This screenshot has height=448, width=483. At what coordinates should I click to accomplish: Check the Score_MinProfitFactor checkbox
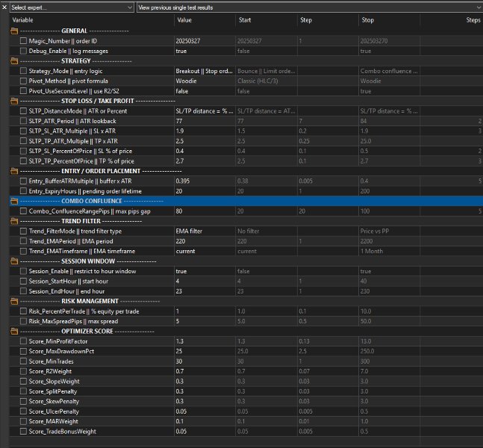23,341
